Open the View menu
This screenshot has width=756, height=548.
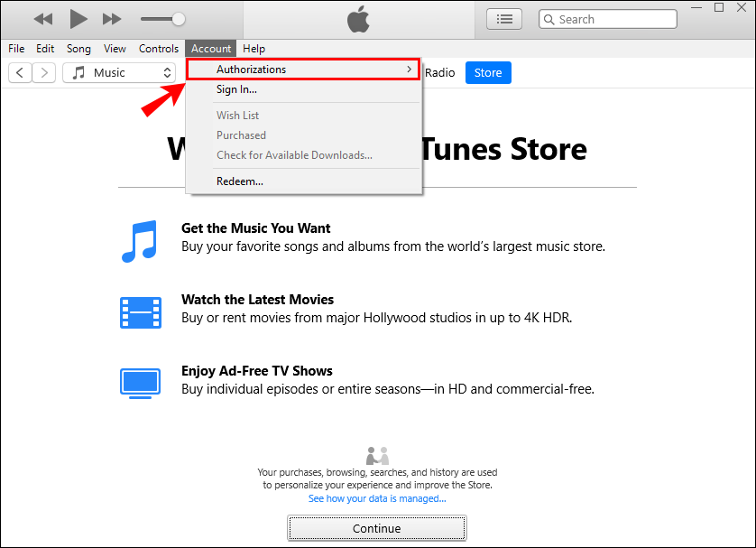(115, 49)
